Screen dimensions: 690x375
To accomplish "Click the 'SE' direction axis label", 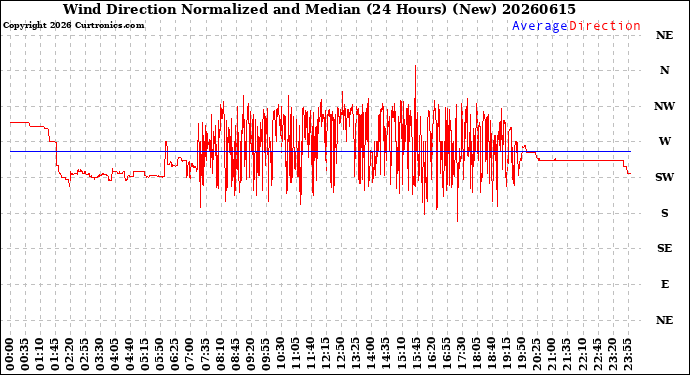I will pyautogui.click(x=664, y=249).
